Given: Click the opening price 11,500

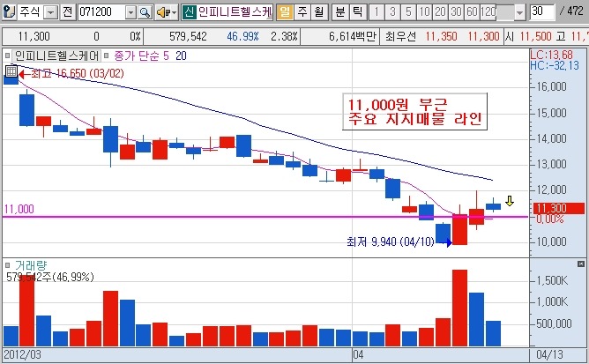Looking at the screenshot, I should pyautogui.click(x=536, y=36).
